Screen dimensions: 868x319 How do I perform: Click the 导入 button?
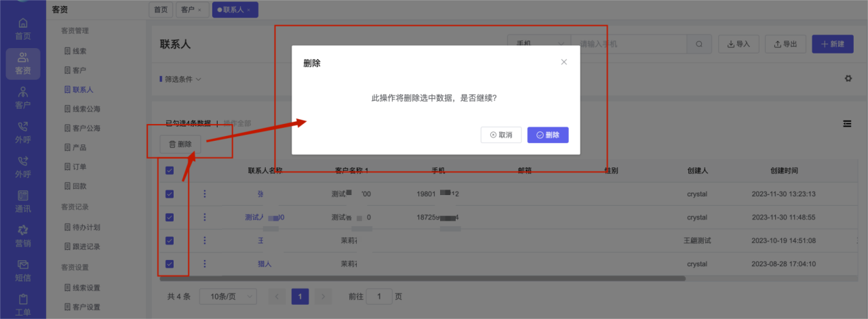pyautogui.click(x=738, y=44)
